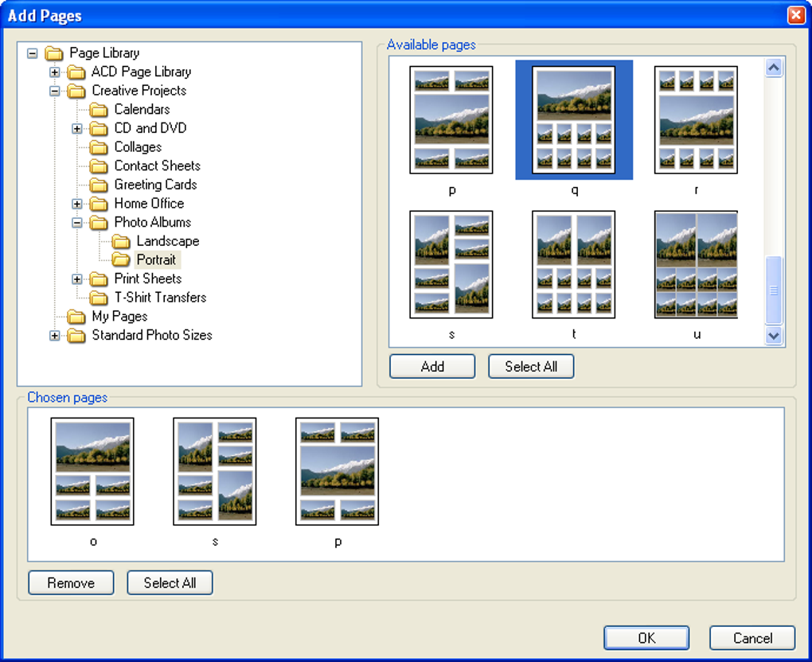812x662 pixels.
Task: Click the Add button under Available pages
Action: [x=432, y=367]
